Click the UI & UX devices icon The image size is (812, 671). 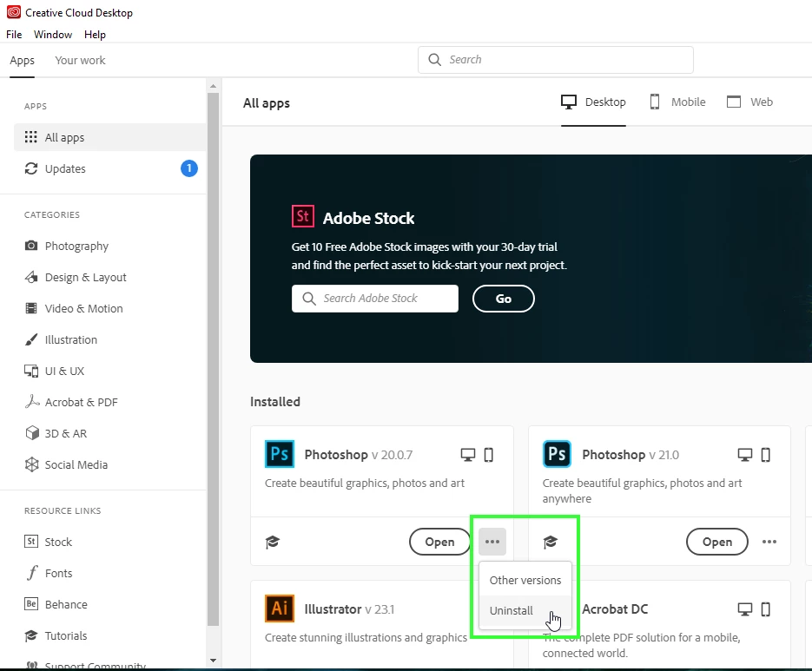coord(31,372)
